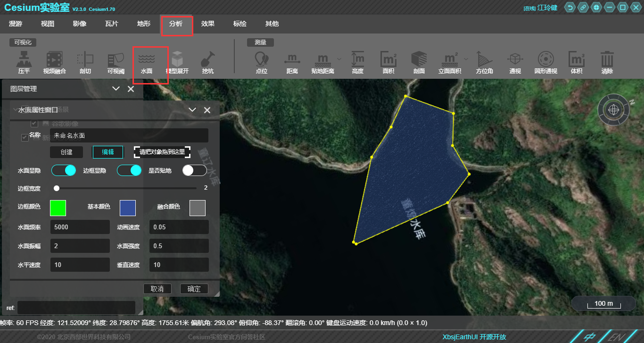Image resolution: width=644 pixels, height=343 pixels.
Task: Open the 视图 menu tab
Action: 48,24
